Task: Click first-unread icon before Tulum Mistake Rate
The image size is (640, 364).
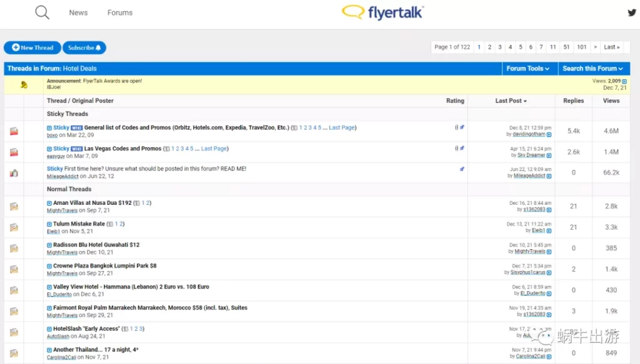Action: pos(49,224)
